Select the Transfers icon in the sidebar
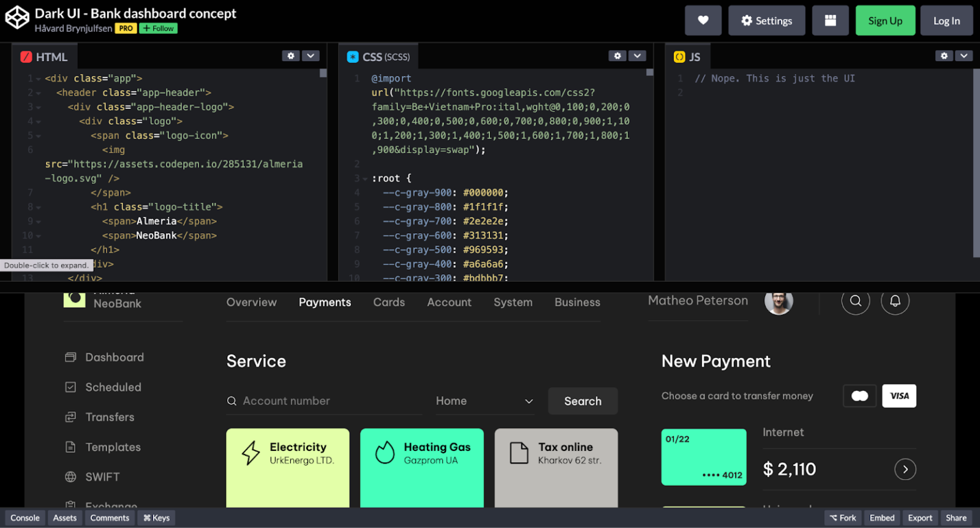The height and width of the screenshot is (528, 980). click(71, 416)
